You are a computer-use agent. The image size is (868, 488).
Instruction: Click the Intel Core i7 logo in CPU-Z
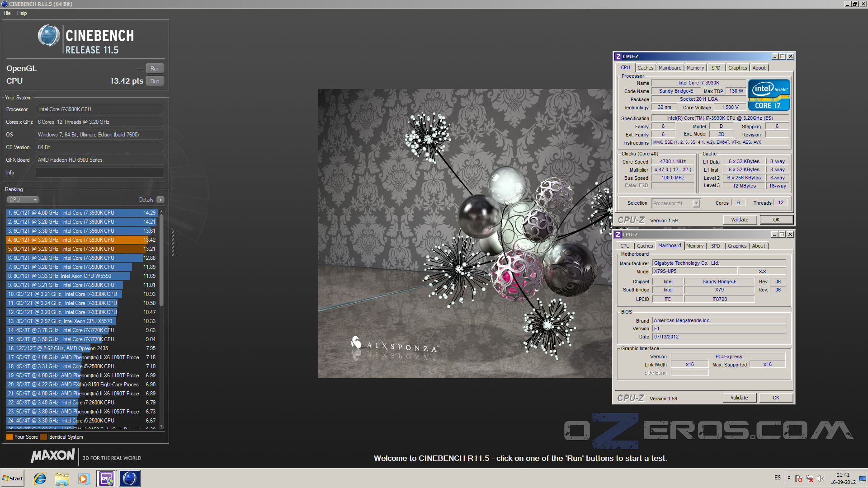click(769, 94)
